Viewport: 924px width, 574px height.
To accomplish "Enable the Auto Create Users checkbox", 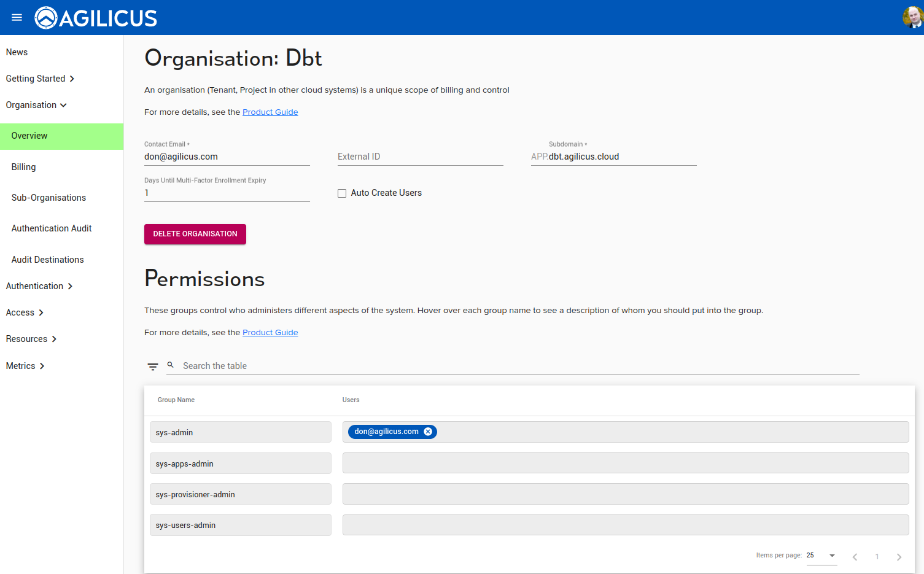I will 342,193.
